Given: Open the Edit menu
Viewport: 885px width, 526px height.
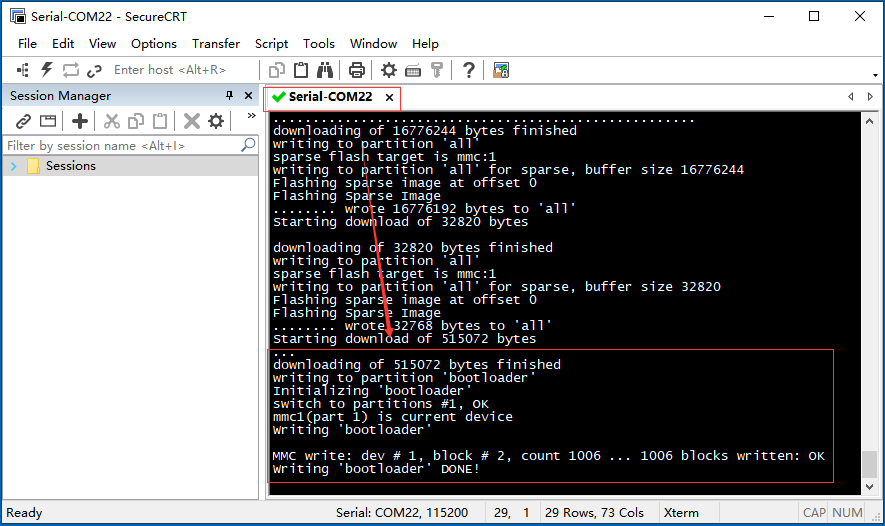Looking at the screenshot, I should (x=63, y=43).
